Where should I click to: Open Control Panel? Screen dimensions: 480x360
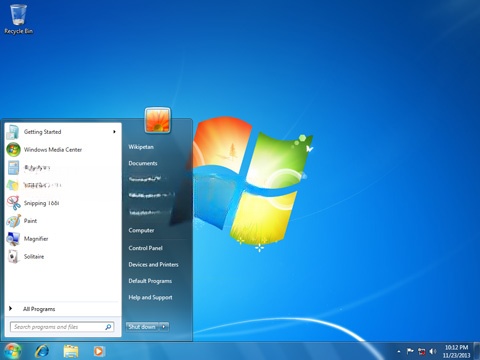145,248
